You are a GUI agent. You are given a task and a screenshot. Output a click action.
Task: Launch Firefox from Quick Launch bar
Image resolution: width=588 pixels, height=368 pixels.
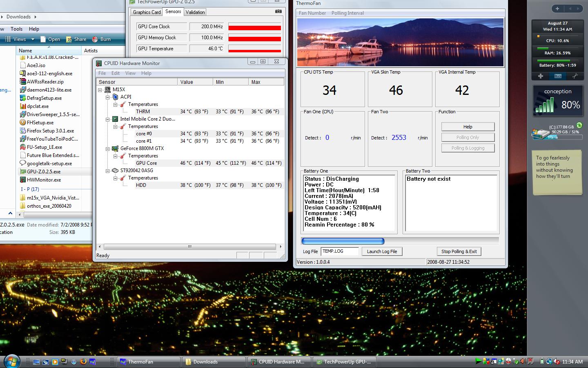[83, 361]
